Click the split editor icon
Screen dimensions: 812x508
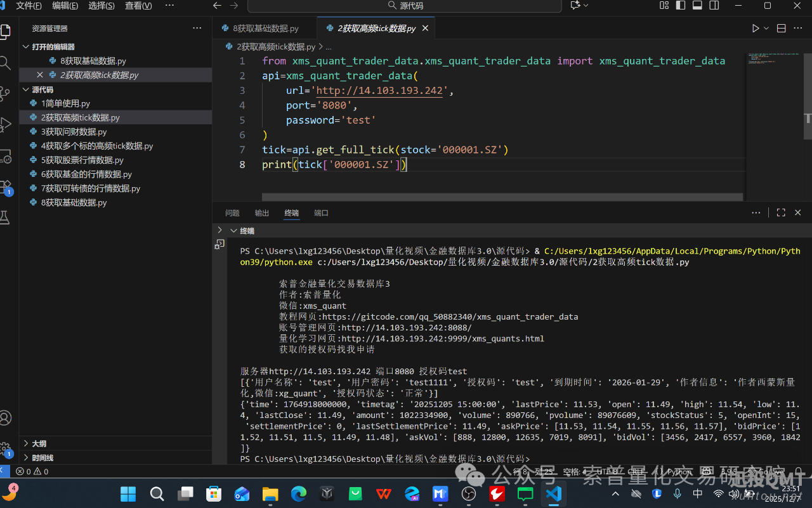tap(781, 28)
